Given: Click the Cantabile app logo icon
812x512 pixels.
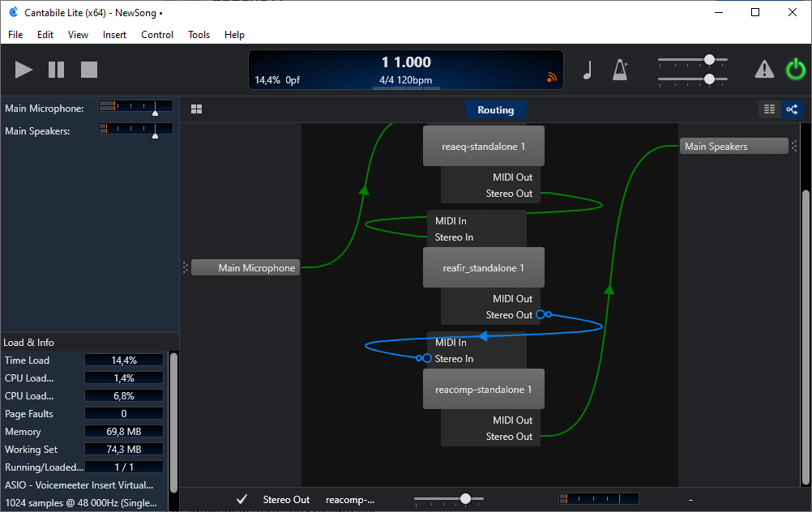Looking at the screenshot, I should pyautogui.click(x=14, y=12).
